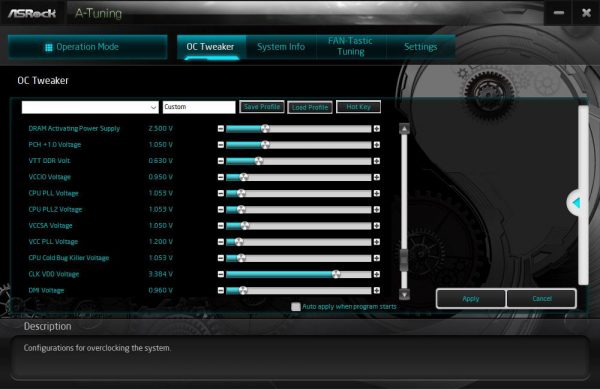Increase VTT DDR Volt with its plus icon

coord(377,161)
